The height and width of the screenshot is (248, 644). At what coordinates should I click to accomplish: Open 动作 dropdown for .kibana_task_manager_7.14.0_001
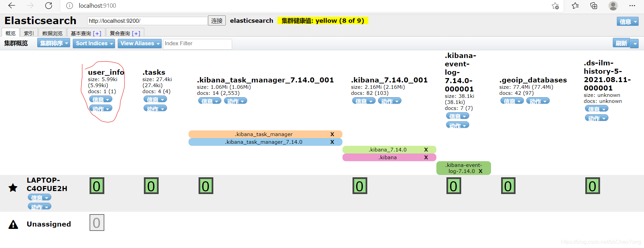click(235, 101)
